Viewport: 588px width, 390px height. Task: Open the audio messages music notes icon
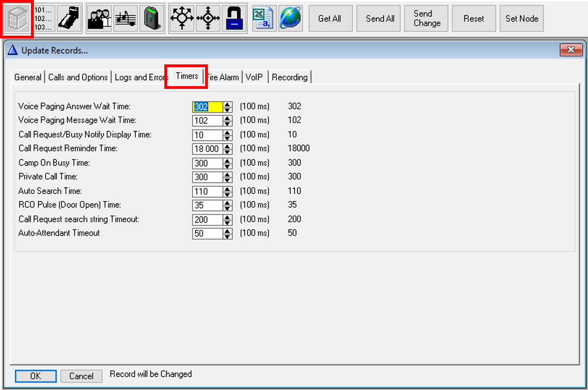pyautogui.click(x=125, y=19)
